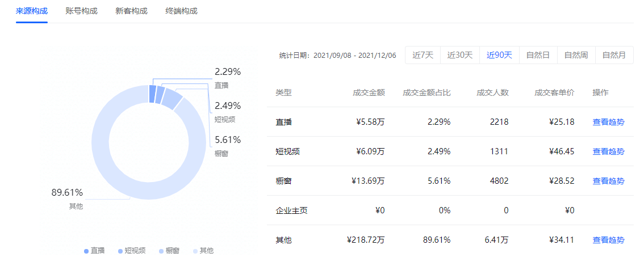The height and width of the screenshot is (270, 644).
Task: Select the 自然日 date range
Action: [x=538, y=55]
